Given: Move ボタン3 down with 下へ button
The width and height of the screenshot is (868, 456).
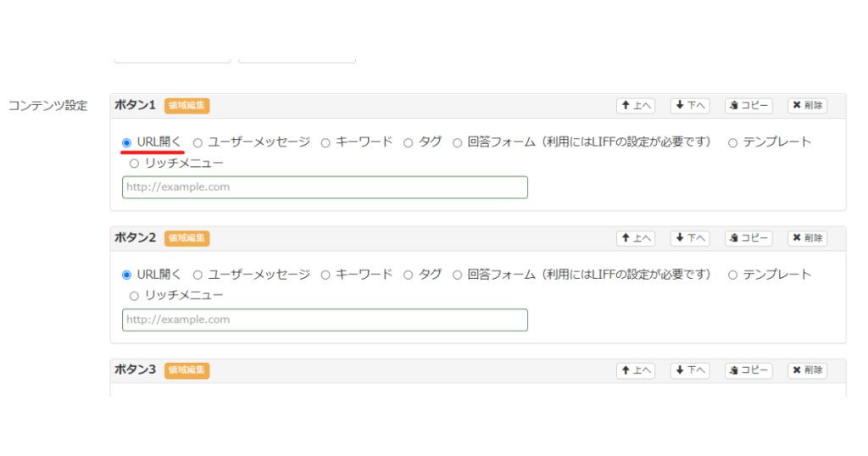Looking at the screenshot, I should pyautogui.click(x=690, y=370).
